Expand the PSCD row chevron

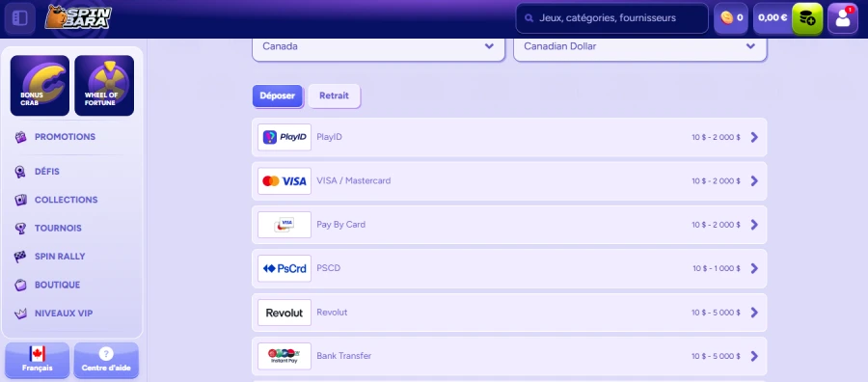click(754, 268)
